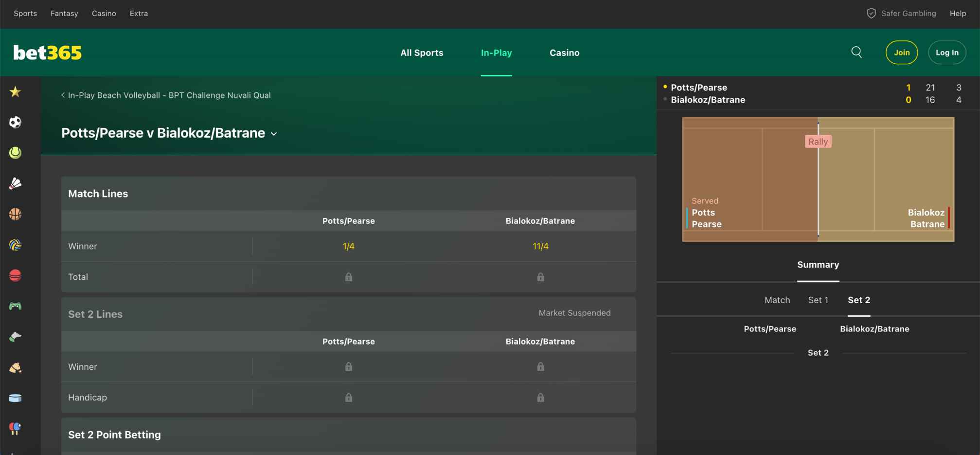
Task: Click the Join button
Action: tap(902, 52)
